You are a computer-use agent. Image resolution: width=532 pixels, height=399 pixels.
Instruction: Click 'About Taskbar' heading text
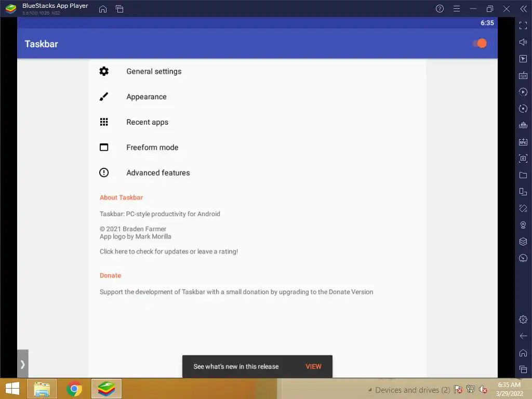(x=121, y=197)
